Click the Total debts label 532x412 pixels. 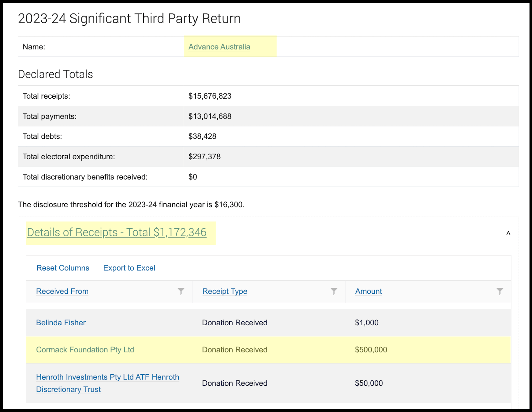42,136
